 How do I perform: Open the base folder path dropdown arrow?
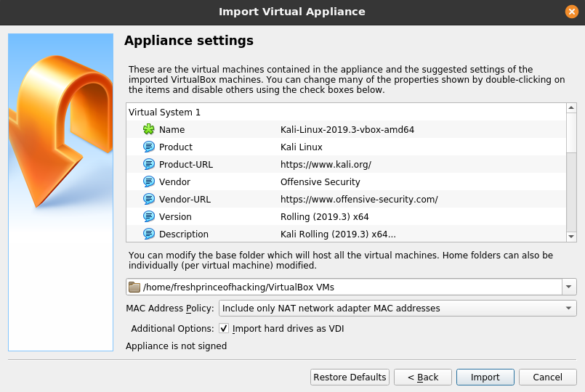pyautogui.click(x=569, y=287)
